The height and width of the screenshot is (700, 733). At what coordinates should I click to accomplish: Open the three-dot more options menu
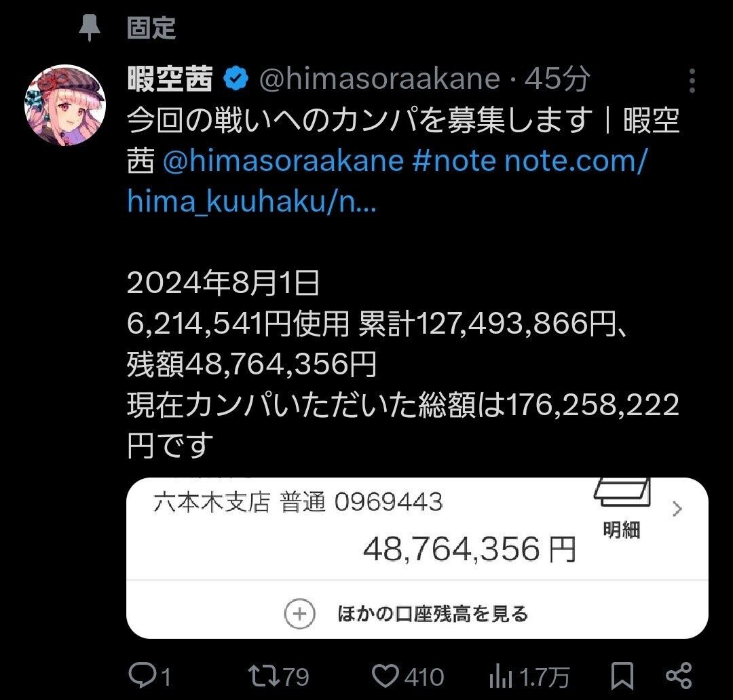pos(692,81)
